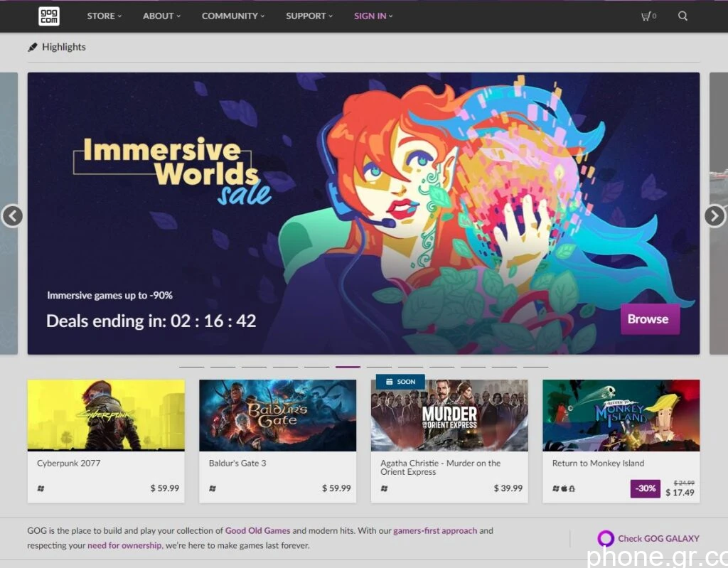Open the SIGN IN dropdown
The height and width of the screenshot is (568, 728).
(x=373, y=16)
